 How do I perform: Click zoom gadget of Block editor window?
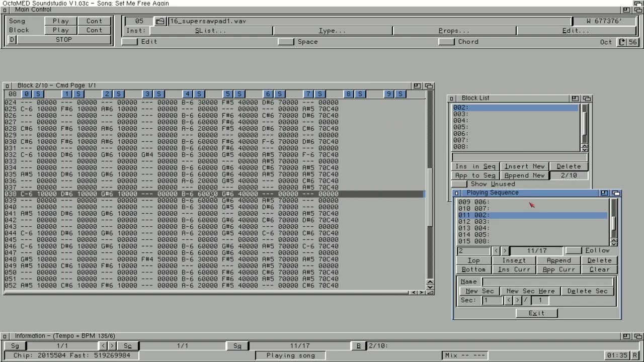[417, 86]
